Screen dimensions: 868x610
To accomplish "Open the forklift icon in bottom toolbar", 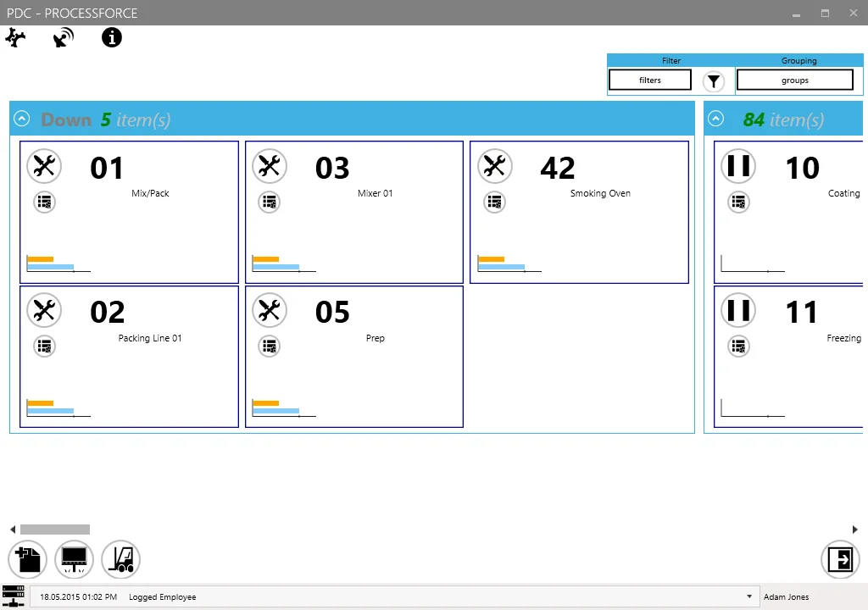I will click(x=120, y=560).
